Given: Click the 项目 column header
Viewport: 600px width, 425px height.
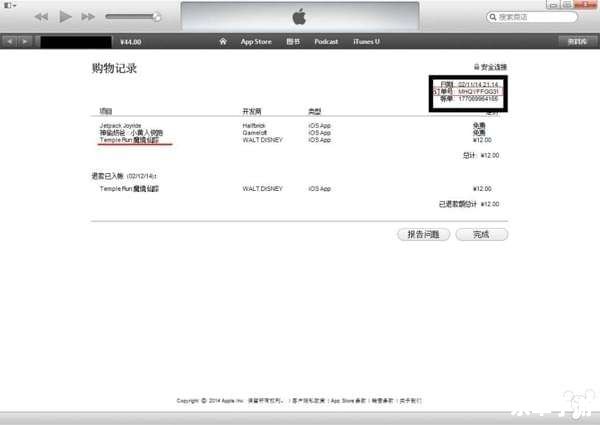Looking at the screenshot, I should click(106, 111).
